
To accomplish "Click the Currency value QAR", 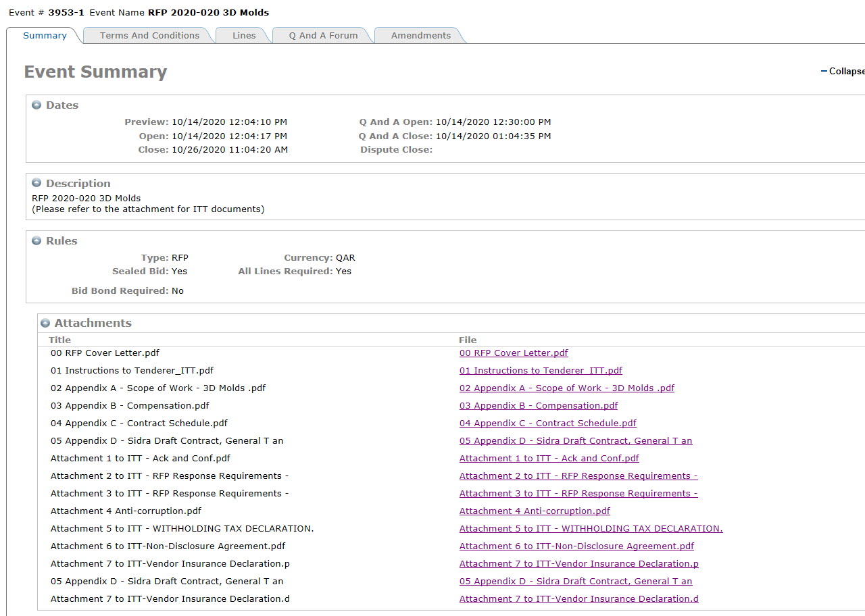I will pyautogui.click(x=345, y=257).
